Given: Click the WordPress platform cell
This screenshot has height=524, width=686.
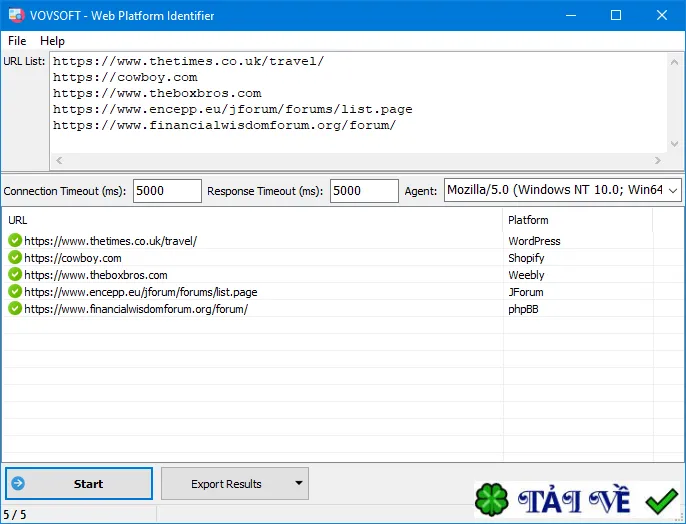Looking at the screenshot, I should point(534,241).
